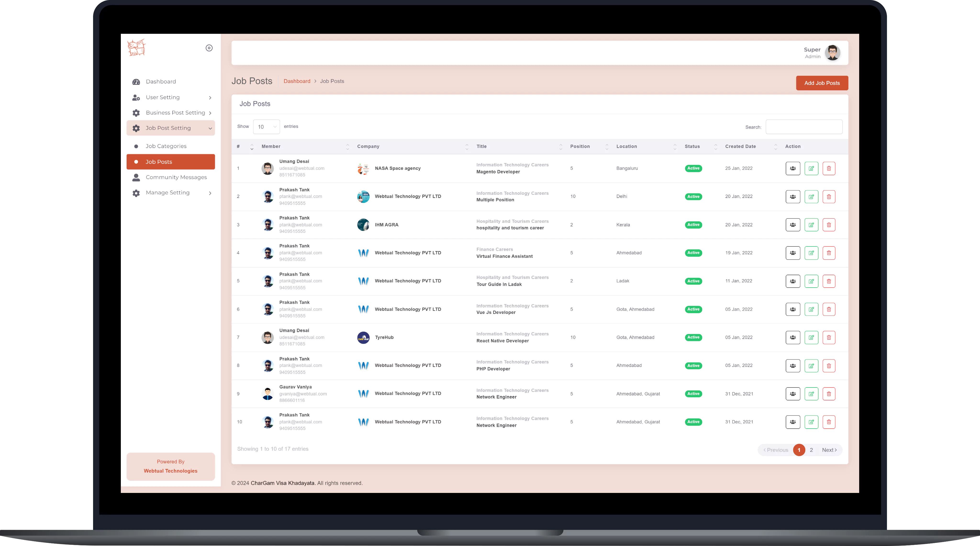Image resolution: width=980 pixels, height=546 pixels.
Task: View applicants for Tour Guide In Ladak
Action: (792, 281)
